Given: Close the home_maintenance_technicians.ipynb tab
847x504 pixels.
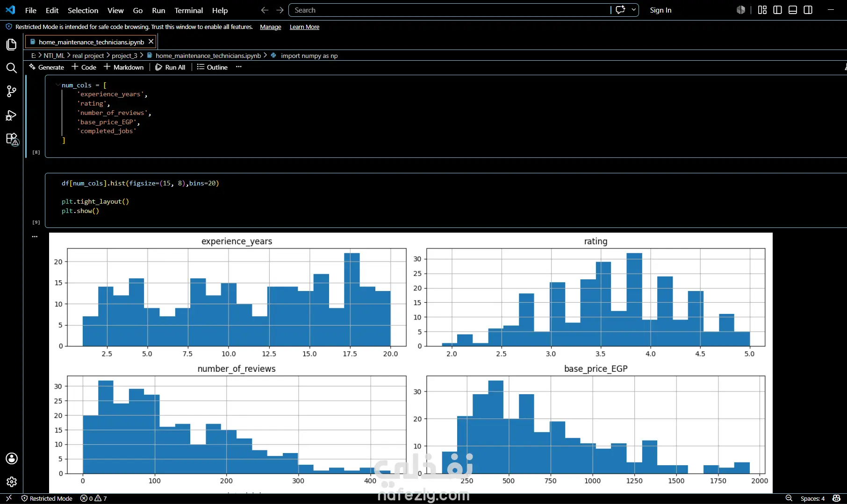Looking at the screenshot, I should click(151, 42).
